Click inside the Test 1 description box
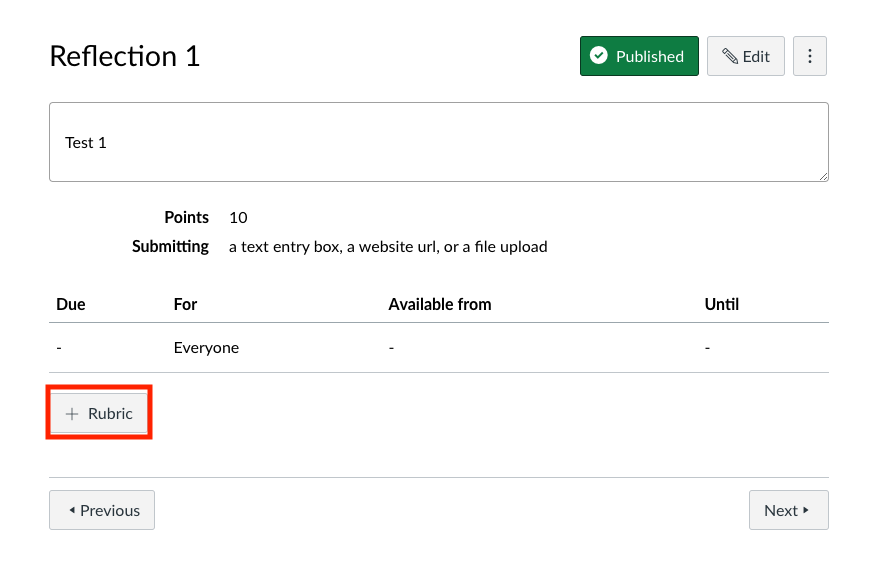880x574 pixels. [439, 142]
